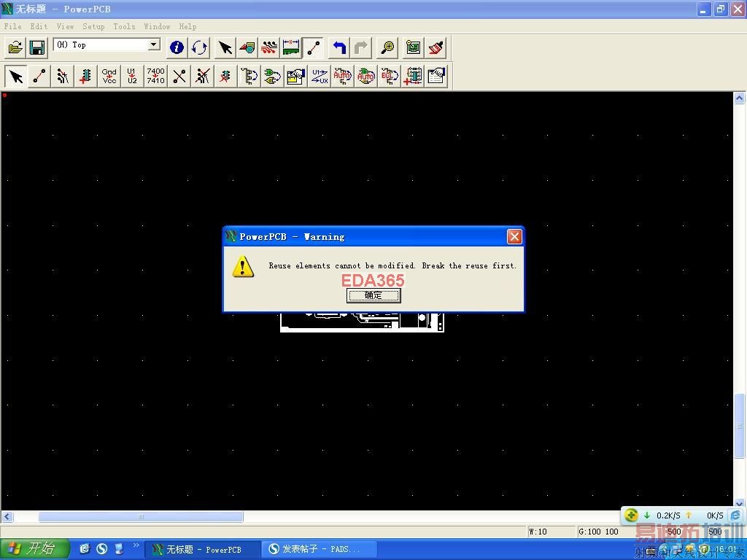This screenshot has height=560, width=747.
Task: Click the Design Rules hand icon
Action: click(295, 76)
